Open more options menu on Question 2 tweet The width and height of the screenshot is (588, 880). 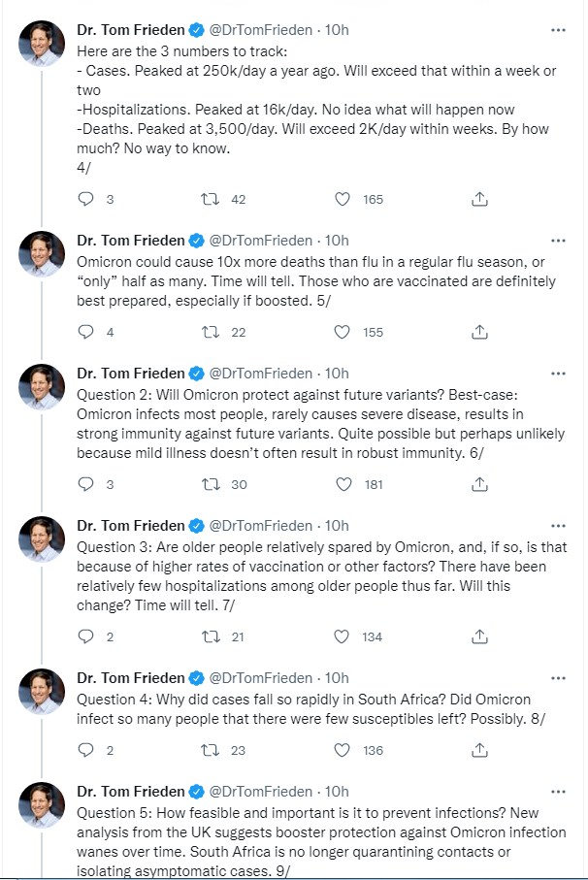[558, 373]
